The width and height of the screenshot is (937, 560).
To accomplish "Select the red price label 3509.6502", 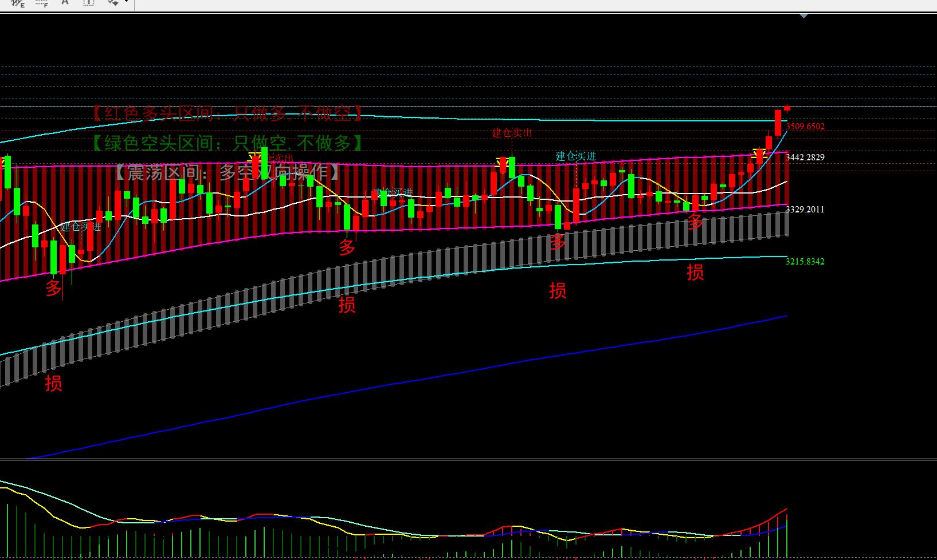I will (x=805, y=127).
